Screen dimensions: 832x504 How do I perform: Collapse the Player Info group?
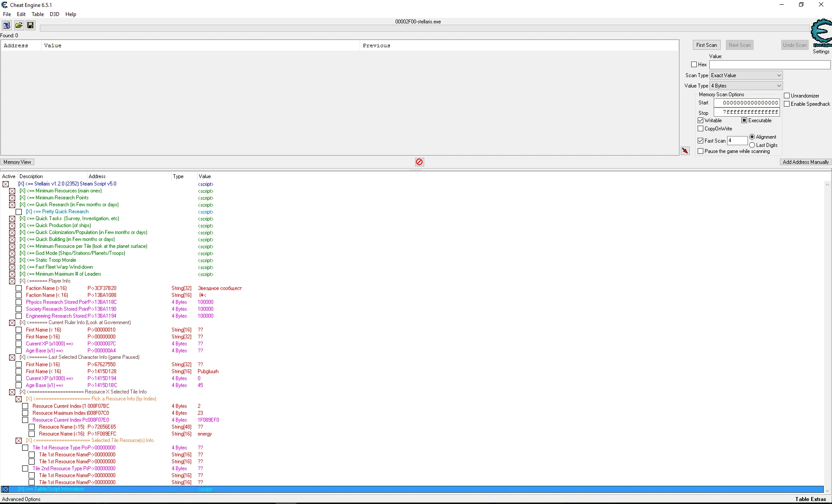[x=12, y=281]
